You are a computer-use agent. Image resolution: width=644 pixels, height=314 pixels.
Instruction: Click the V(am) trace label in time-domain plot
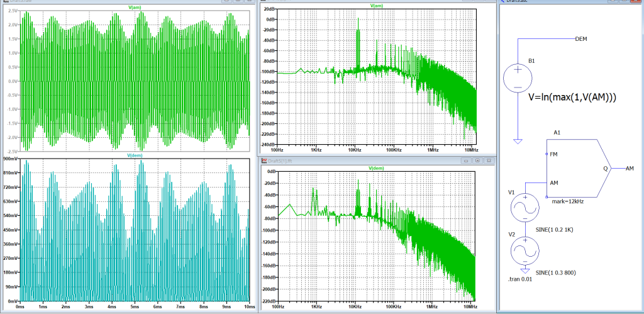(x=136, y=7)
